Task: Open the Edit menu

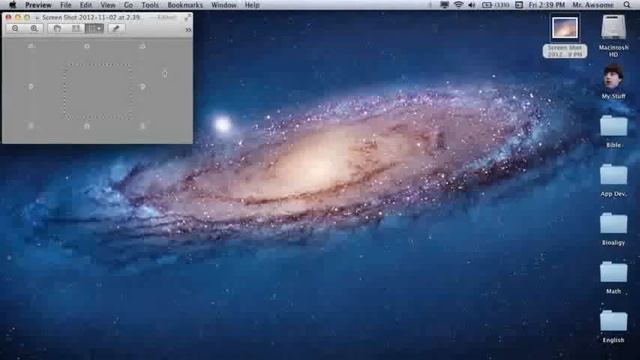Action: point(86,5)
